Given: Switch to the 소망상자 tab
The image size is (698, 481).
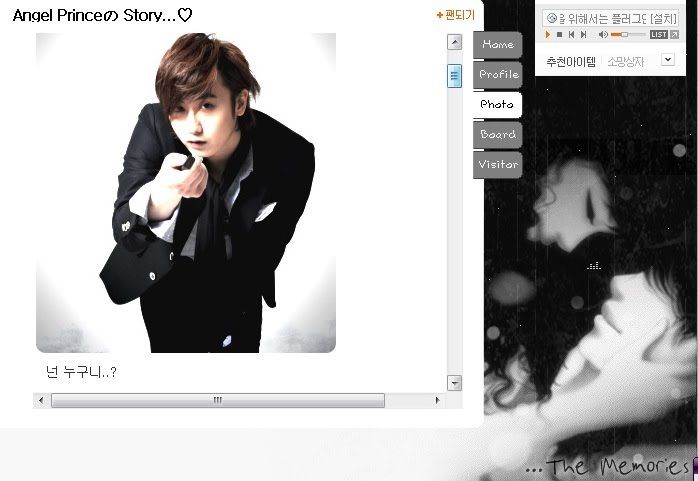Looking at the screenshot, I should tap(626, 62).
